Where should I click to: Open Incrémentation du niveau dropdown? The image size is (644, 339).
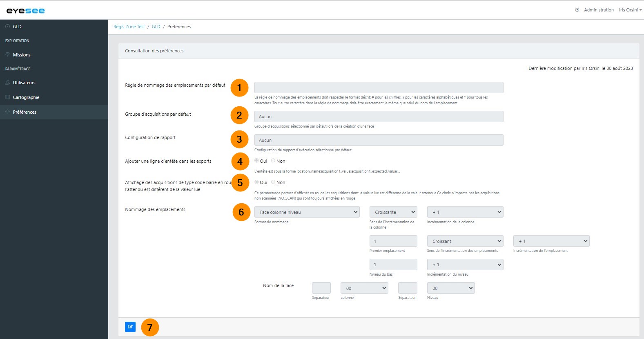coord(465,265)
